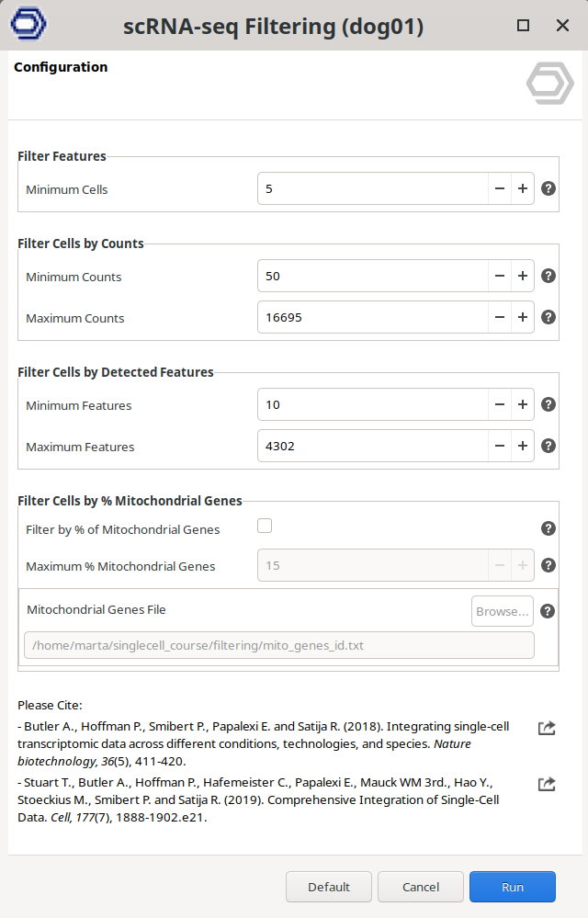Decrease Minimum Counts with minus button
The height and width of the screenshot is (918, 588).
tap(500, 276)
